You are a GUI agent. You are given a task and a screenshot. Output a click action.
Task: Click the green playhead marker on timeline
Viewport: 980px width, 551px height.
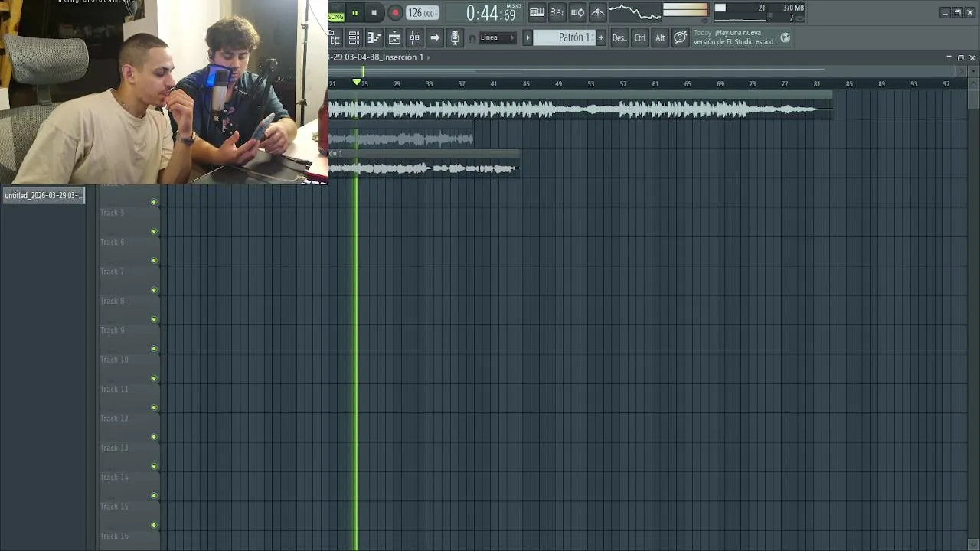tap(357, 82)
